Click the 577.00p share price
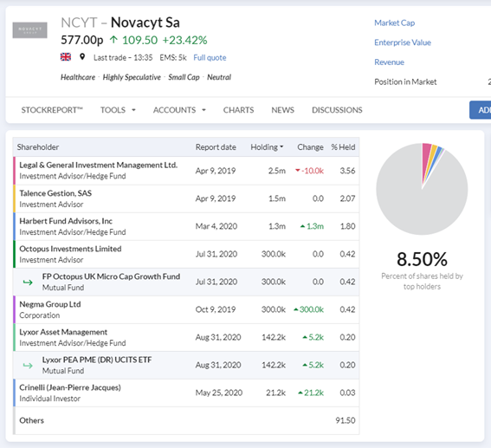This screenshot has width=491, height=448. [x=81, y=40]
